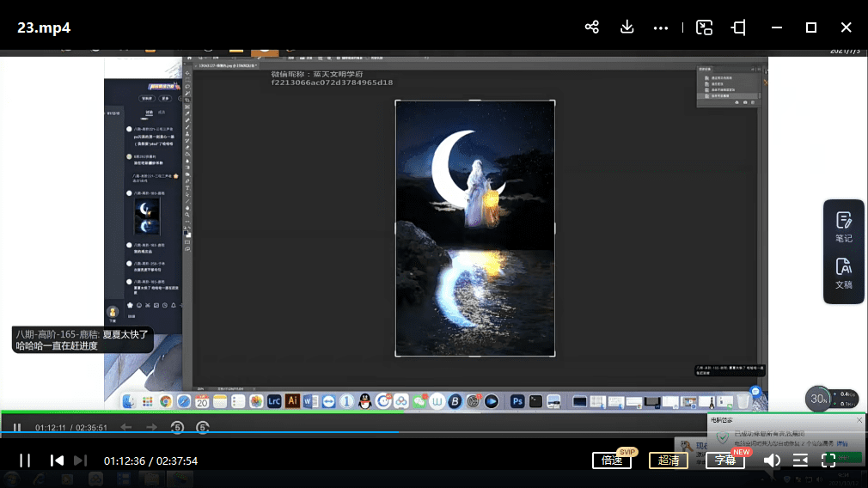The image size is (868, 488).
Task: Select the 130A3127 jpg document tab
Action: (x=226, y=66)
